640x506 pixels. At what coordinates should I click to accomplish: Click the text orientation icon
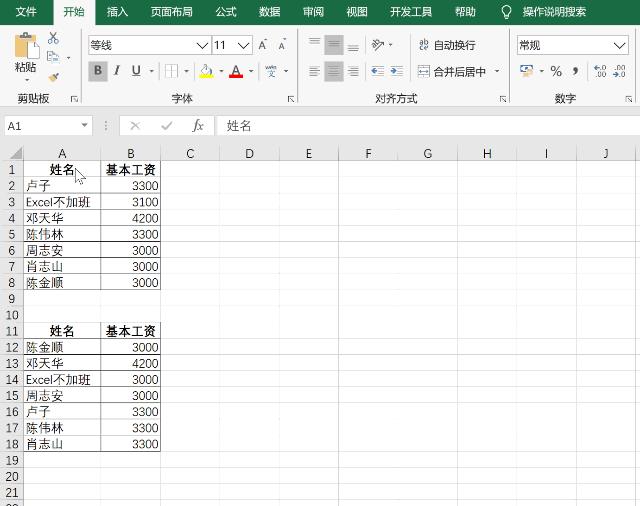378,45
